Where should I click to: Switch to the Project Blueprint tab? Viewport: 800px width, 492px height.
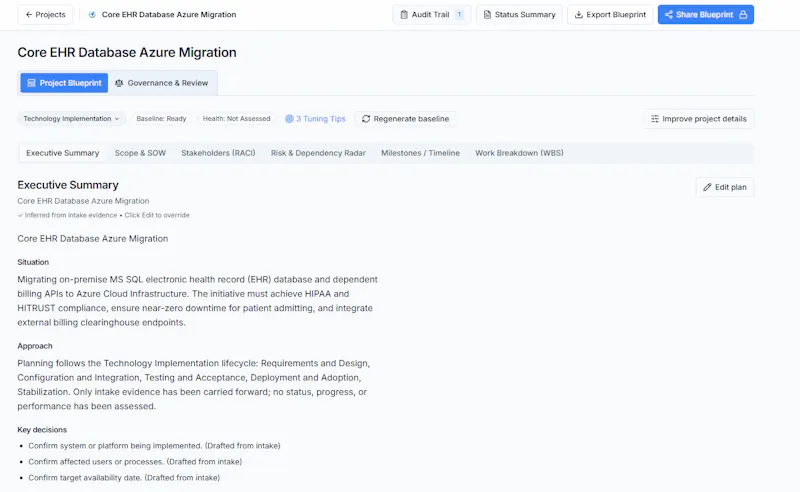coord(64,83)
